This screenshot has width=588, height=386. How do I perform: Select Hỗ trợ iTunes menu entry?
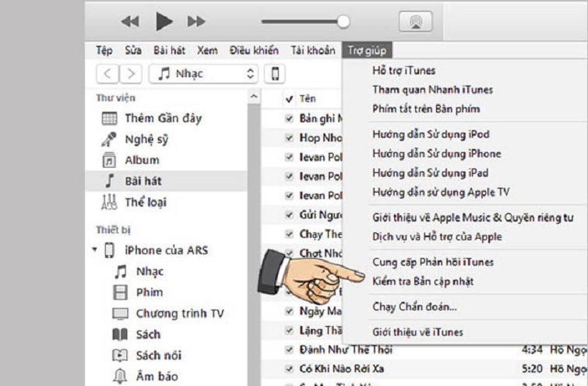pos(404,71)
